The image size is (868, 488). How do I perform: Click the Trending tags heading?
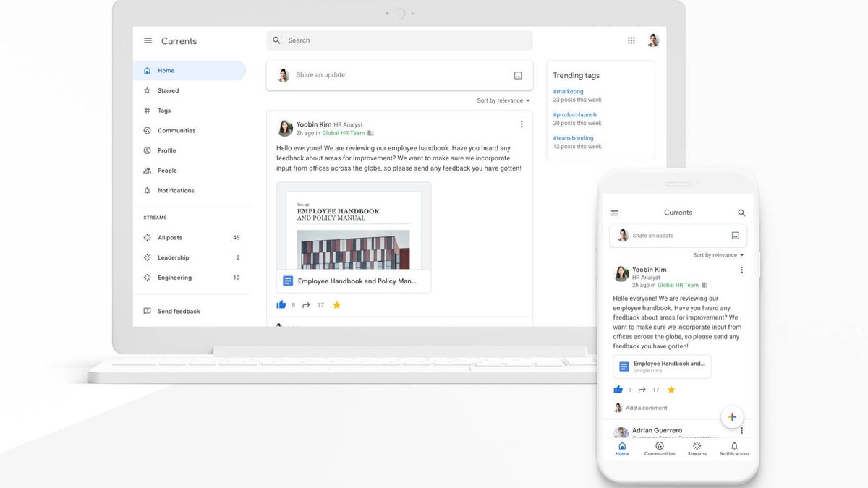(576, 75)
